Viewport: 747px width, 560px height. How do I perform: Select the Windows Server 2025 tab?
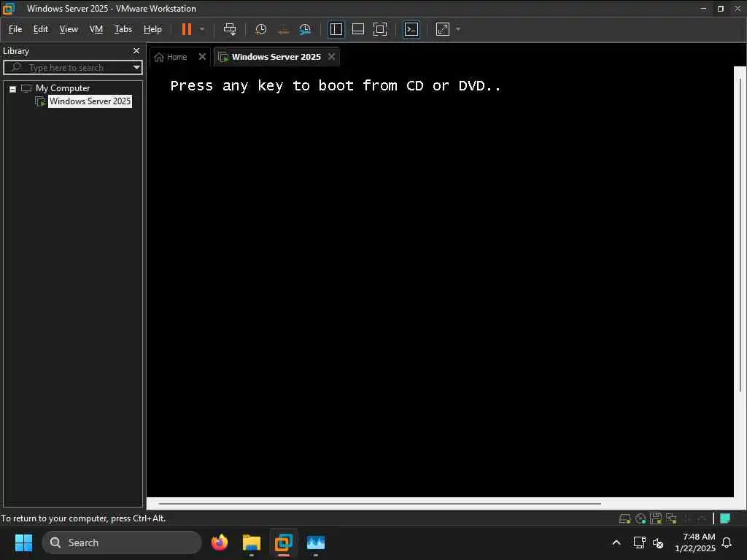click(x=276, y=57)
